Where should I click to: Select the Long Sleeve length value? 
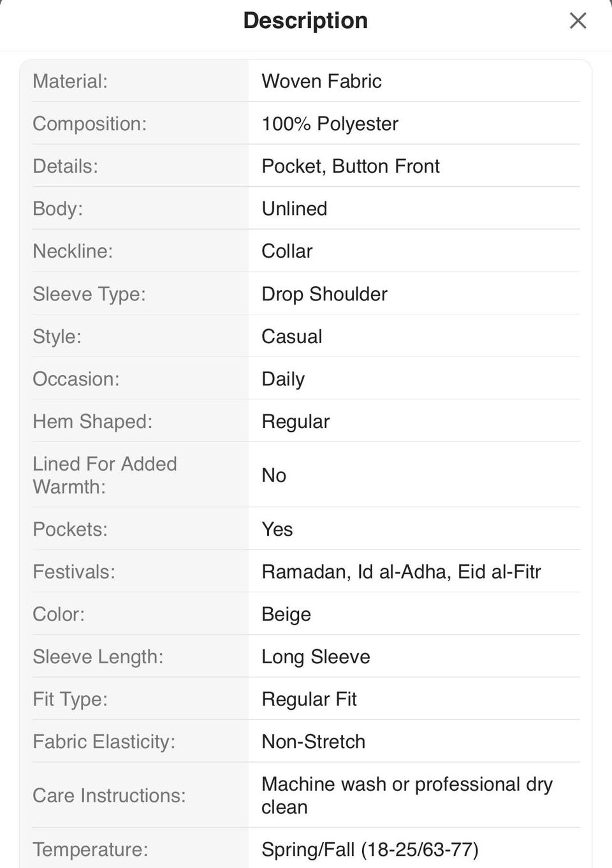[x=316, y=657]
